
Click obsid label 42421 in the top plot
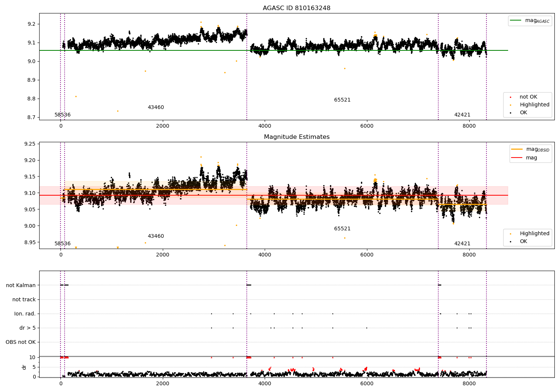[x=462, y=115]
